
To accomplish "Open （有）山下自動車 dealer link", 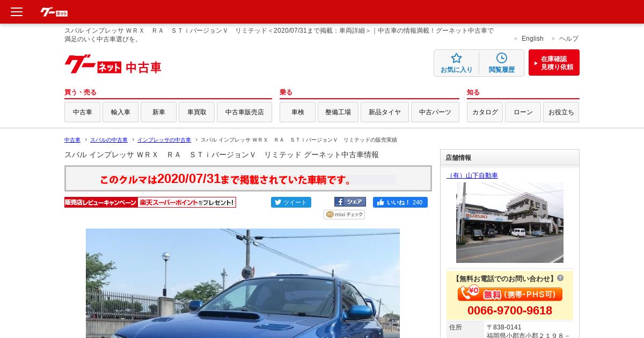I will pyautogui.click(x=472, y=175).
